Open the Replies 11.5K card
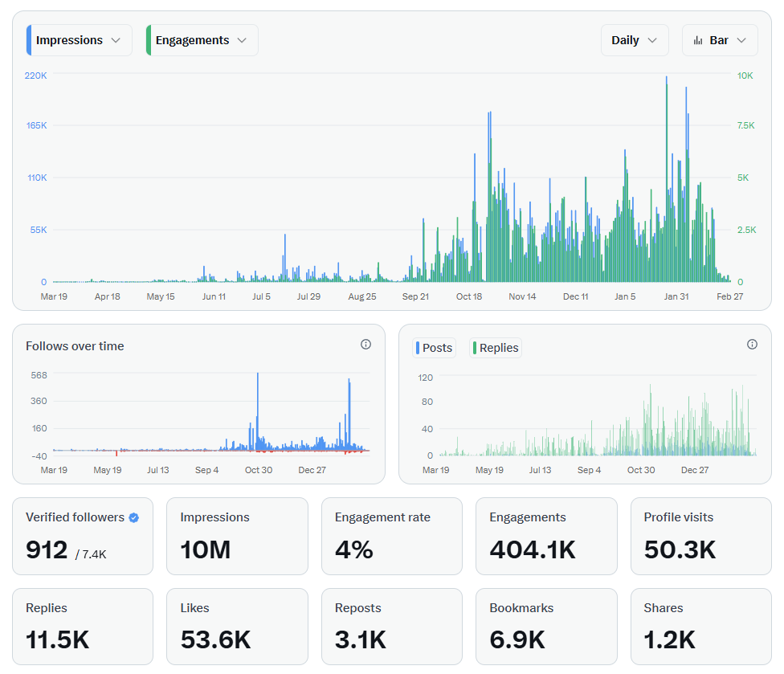The width and height of the screenshot is (784, 674). (x=83, y=627)
